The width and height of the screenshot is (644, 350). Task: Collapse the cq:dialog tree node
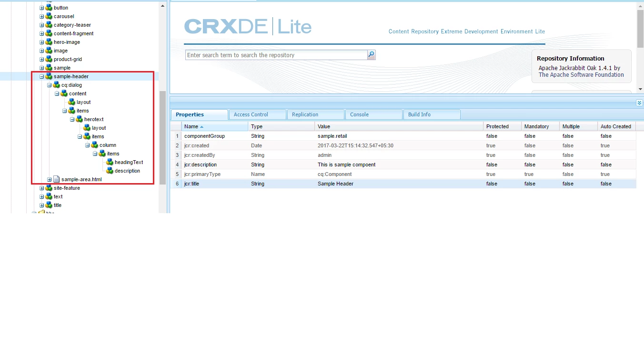point(49,85)
